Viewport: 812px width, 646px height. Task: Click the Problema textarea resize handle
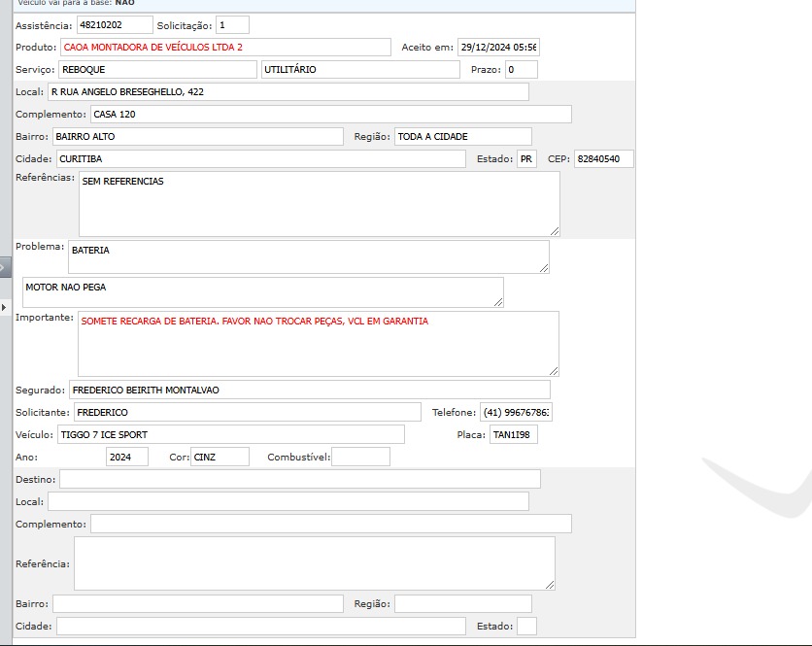544,268
